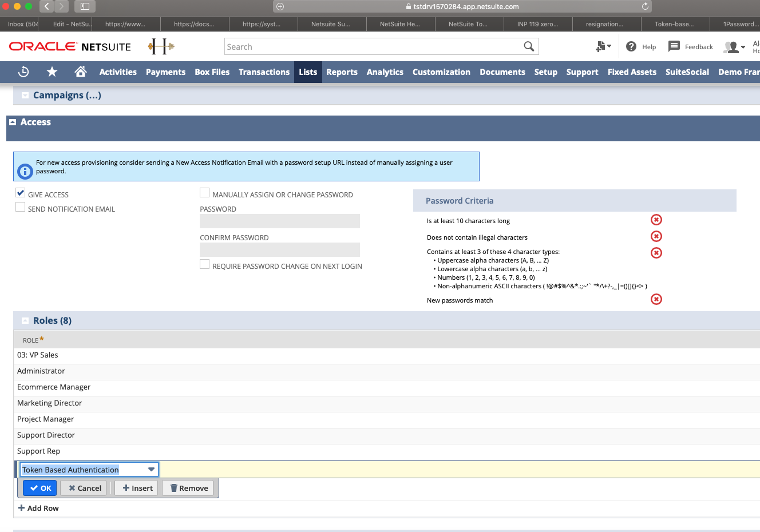Viewport: 760px width, 532px height.
Task: Click the red X beside illegal characters criterion
Action: 656,236
